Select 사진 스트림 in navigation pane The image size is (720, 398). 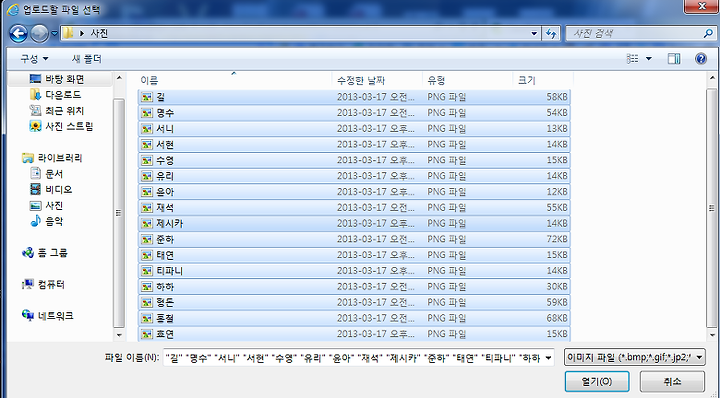pos(61,126)
